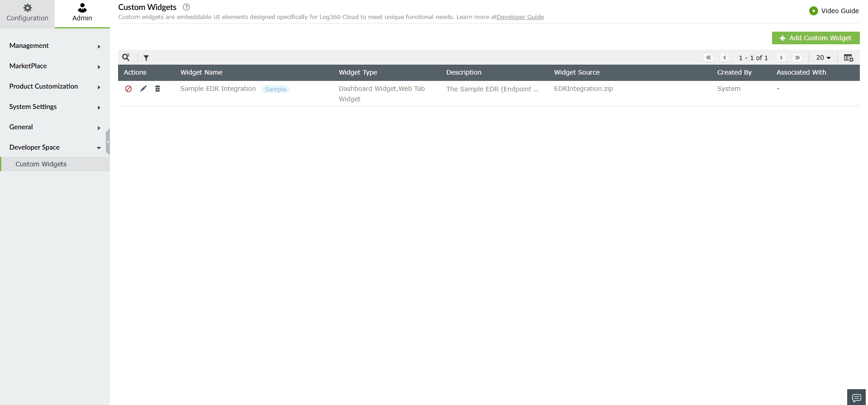868x405 pixels.
Task: Click the 'System' created-by cell
Action: click(729, 89)
